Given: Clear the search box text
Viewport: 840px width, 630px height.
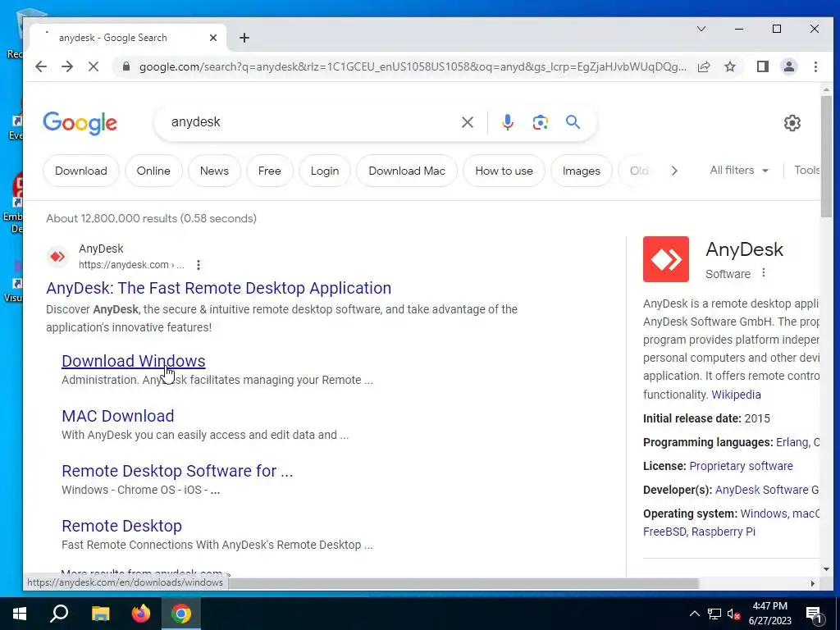Looking at the screenshot, I should coord(468,122).
